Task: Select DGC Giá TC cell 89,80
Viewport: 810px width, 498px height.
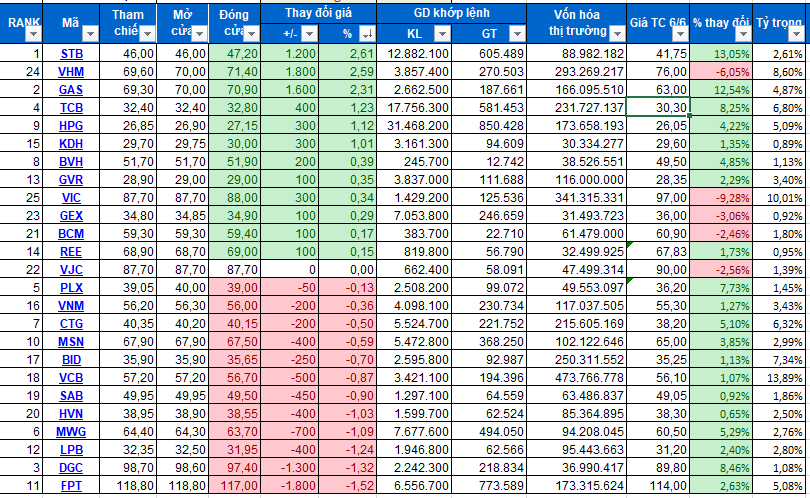Action: point(658,468)
